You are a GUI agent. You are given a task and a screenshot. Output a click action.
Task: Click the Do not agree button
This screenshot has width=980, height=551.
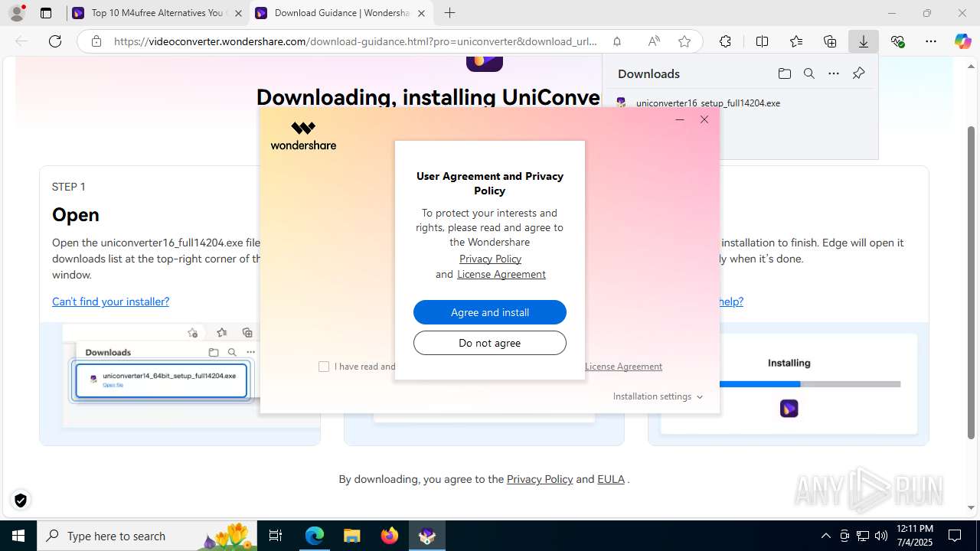point(490,343)
